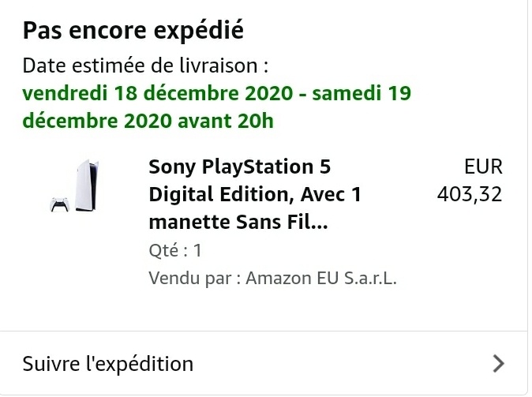Screen dimensions: 532x397
Task: Click the second green line 'décembre 2020'
Action: (99, 122)
